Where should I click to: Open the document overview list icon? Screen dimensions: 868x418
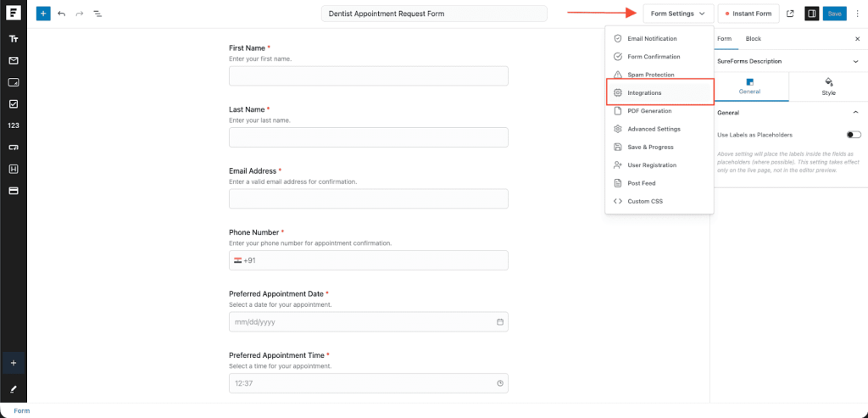(97, 14)
